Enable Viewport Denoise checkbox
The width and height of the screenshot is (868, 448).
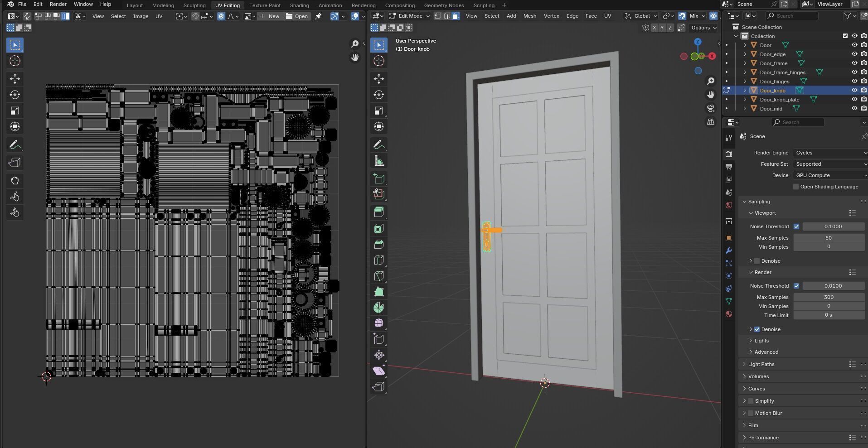click(x=757, y=261)
